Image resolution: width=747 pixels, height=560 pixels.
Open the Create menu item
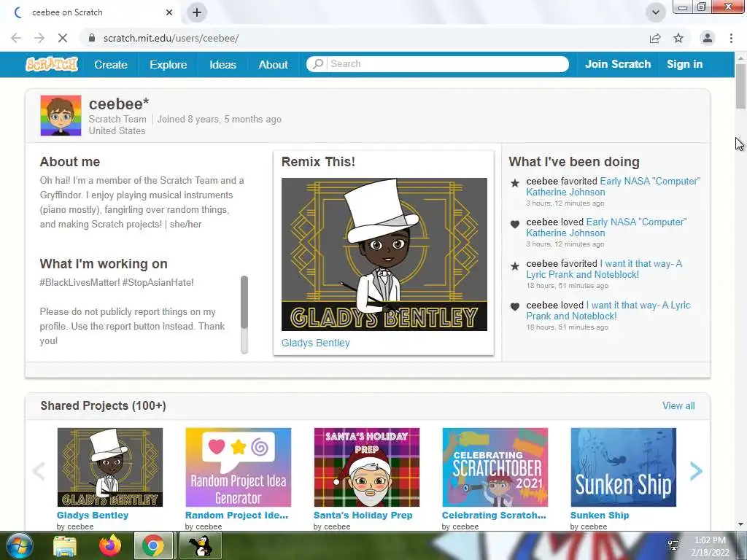point(111,65)
